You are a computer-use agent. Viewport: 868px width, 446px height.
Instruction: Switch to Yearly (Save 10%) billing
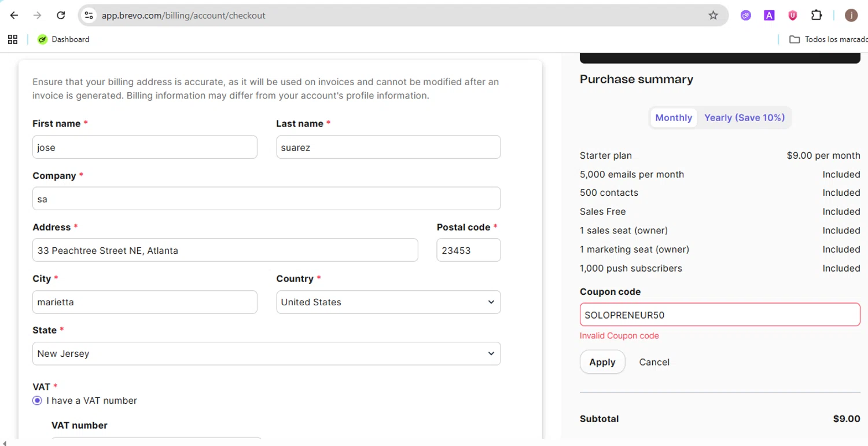744,118
